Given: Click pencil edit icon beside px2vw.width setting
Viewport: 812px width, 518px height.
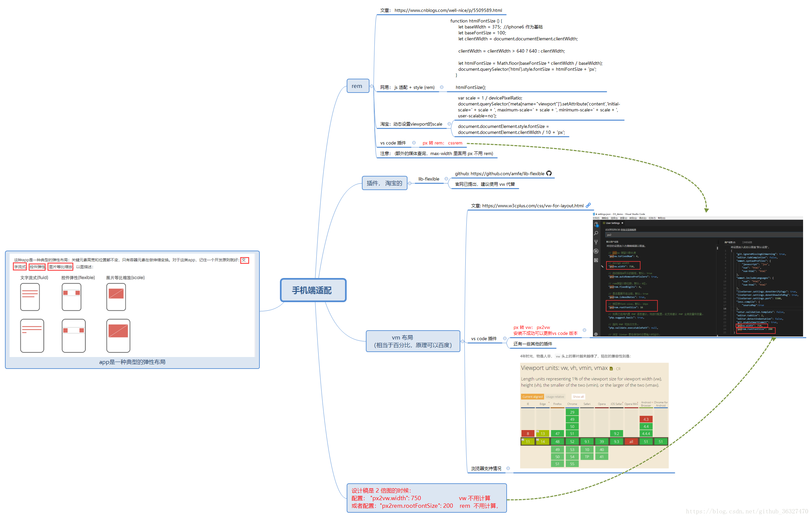Looking at the screenshot, I should tap(602, 266).
